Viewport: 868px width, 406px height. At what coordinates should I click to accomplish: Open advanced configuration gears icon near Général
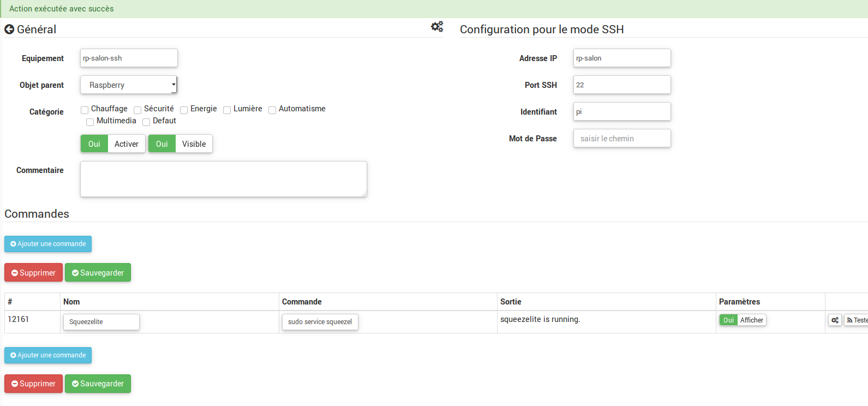(437, 26)
